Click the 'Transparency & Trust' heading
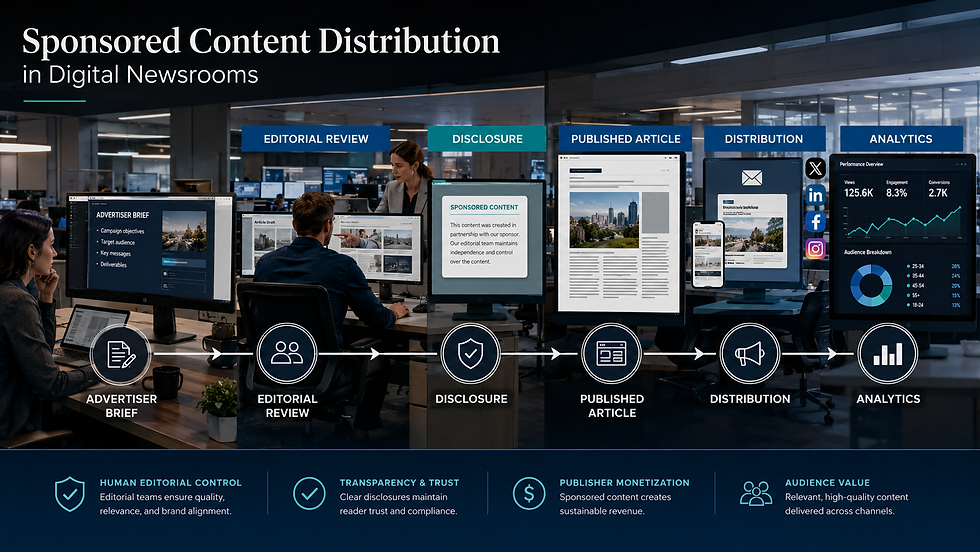This screenshot has width=980, height=552. 399,483
